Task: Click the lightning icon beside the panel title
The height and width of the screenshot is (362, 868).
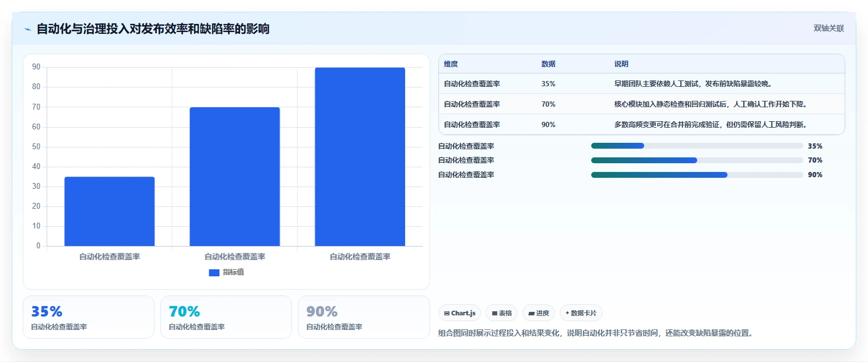Action: click(x=27, y=29)
